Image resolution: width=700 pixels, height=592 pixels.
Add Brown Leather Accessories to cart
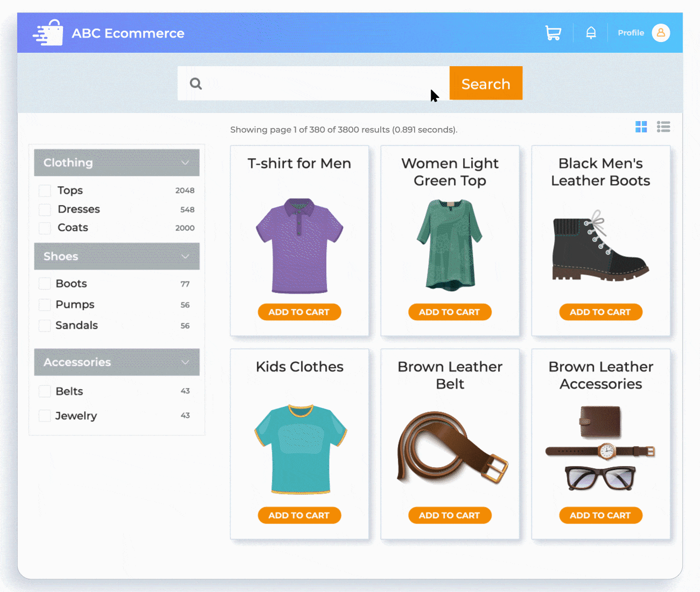(x=600, y=516)
